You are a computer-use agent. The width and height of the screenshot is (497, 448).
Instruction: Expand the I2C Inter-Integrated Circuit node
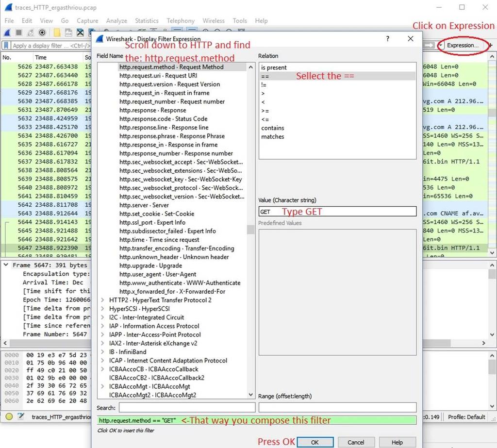pos(102,317)
